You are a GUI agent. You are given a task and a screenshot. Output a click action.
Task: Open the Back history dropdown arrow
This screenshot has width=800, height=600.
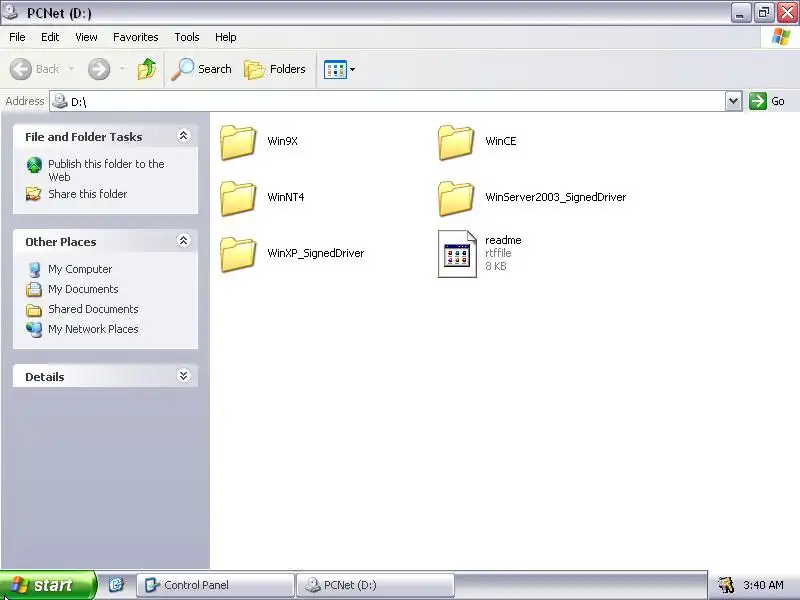pos(71,69)
